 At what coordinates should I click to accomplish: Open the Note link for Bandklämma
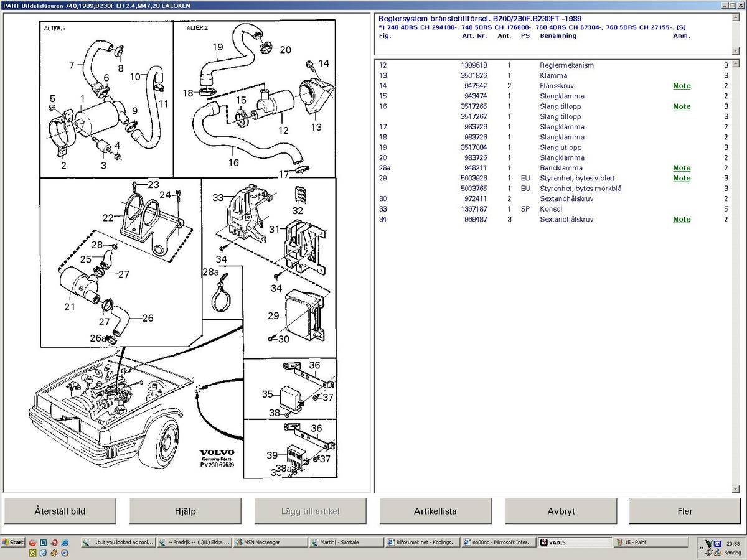tap(682, 168)
